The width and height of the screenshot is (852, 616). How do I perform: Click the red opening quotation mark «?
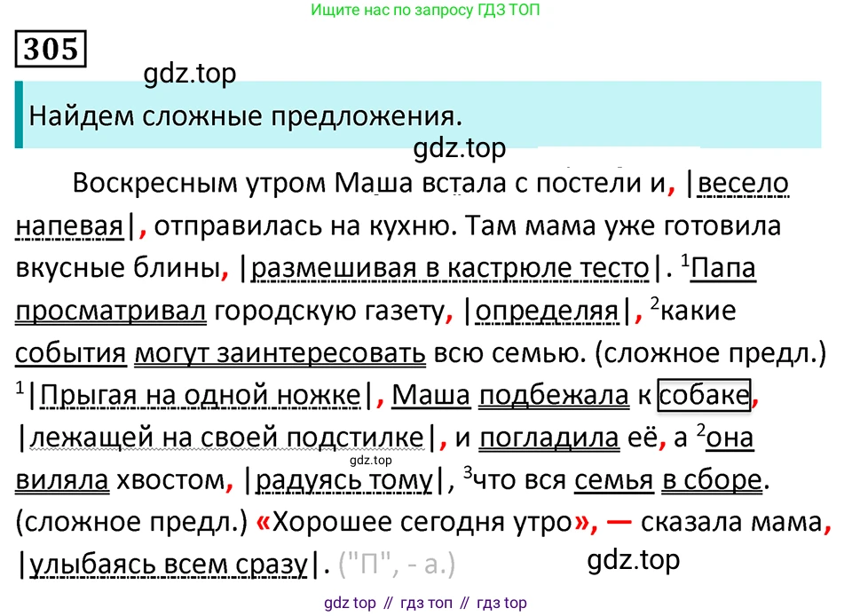coord(263,523)
